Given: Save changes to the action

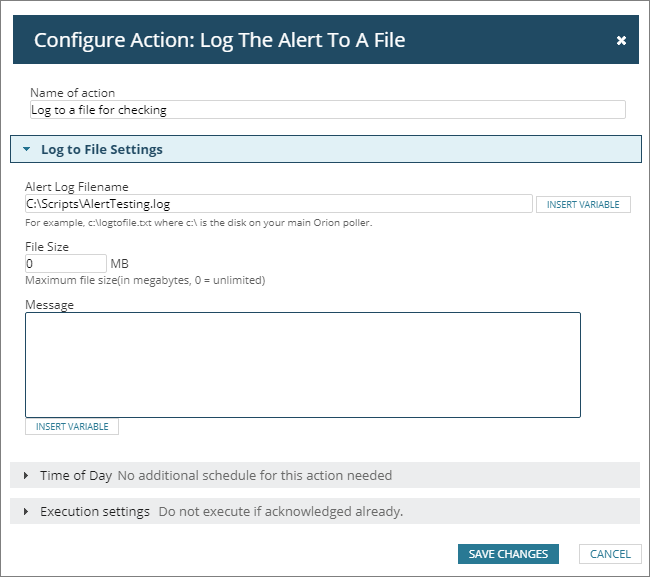Looking at the screenshot, I should point(508,554).
